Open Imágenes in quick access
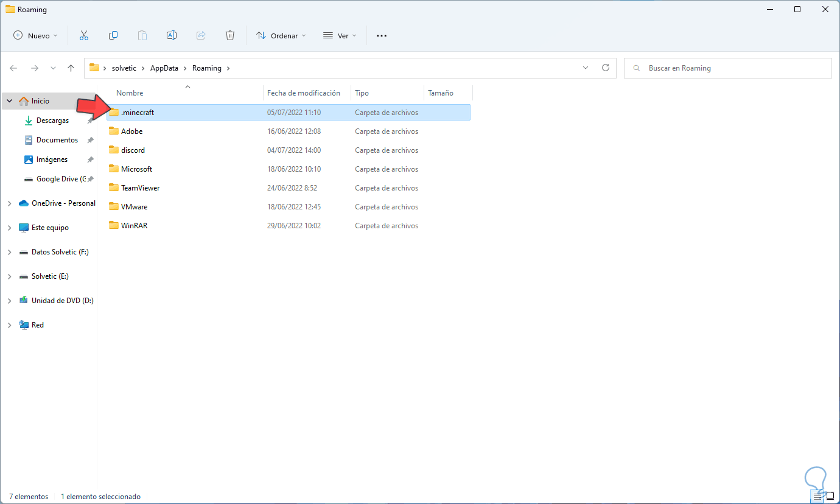 click(x=52, y=159)
